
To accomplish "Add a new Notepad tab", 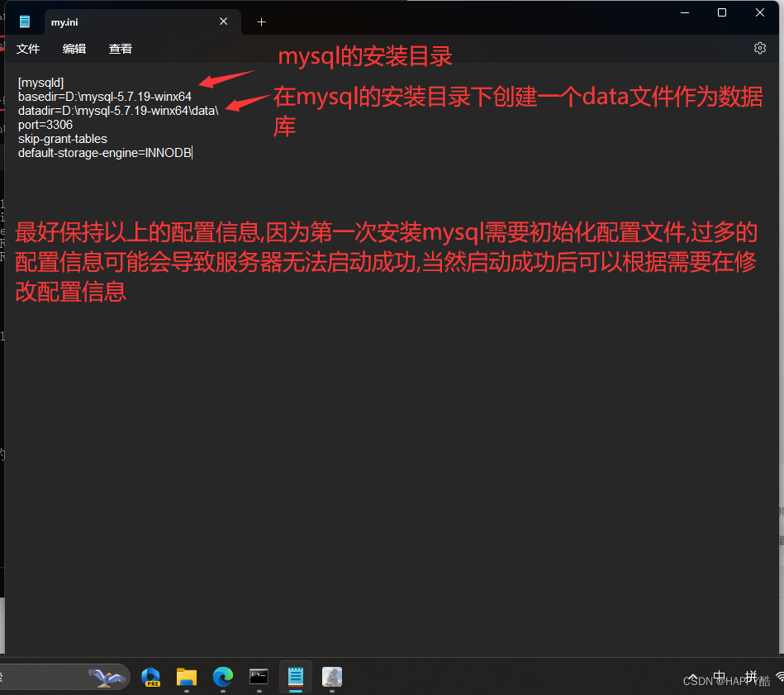I will point(262,22).
